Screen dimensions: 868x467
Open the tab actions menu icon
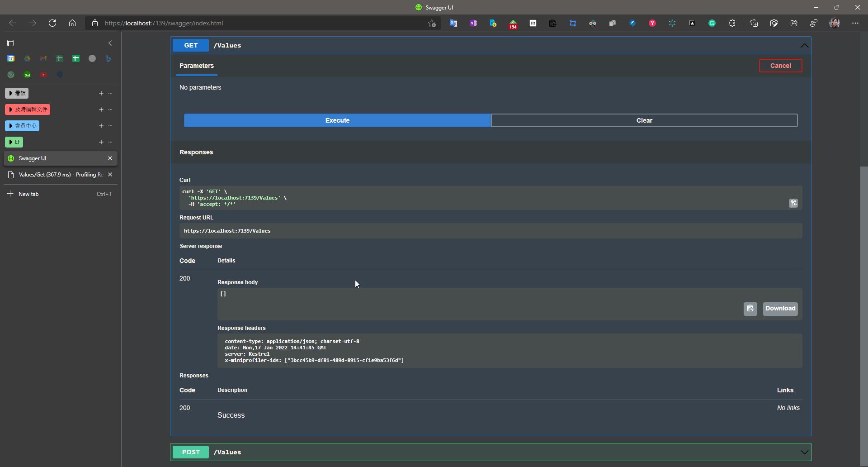[x=10, y=43]
